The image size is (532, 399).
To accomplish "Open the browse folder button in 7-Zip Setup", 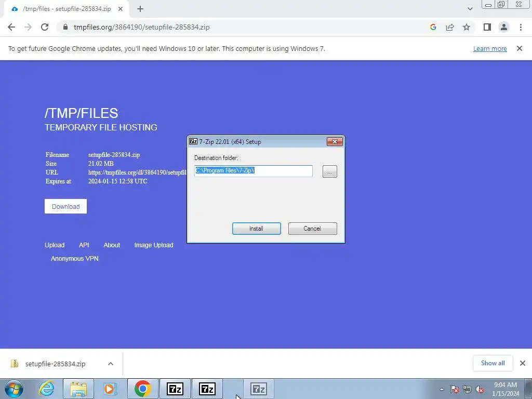I will pyautogui.click(x=329, y=171).
